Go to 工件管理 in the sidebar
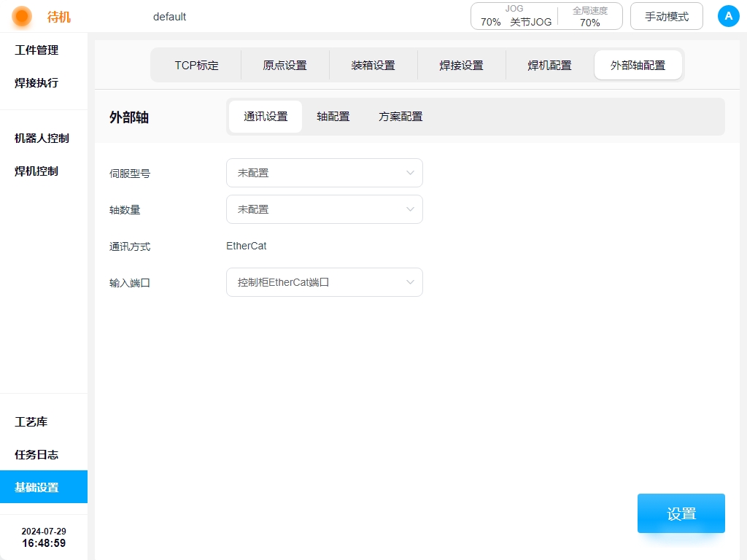 (36, 50)
